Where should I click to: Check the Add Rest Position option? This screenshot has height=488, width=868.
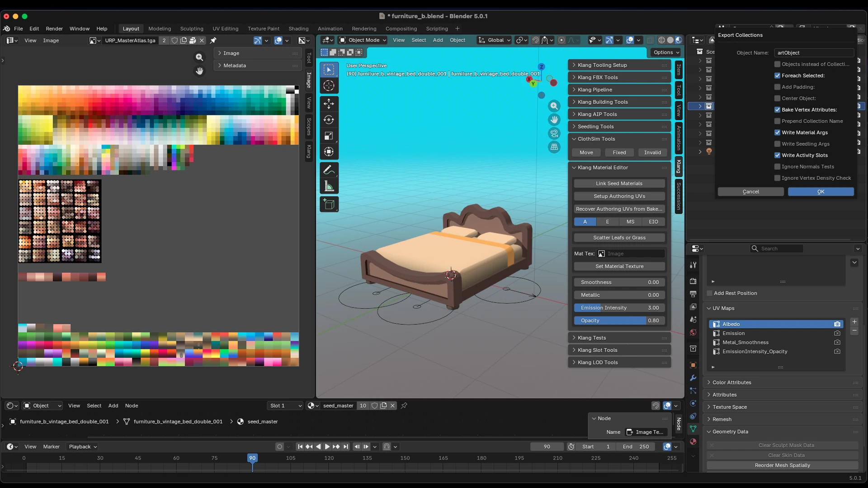709,293
